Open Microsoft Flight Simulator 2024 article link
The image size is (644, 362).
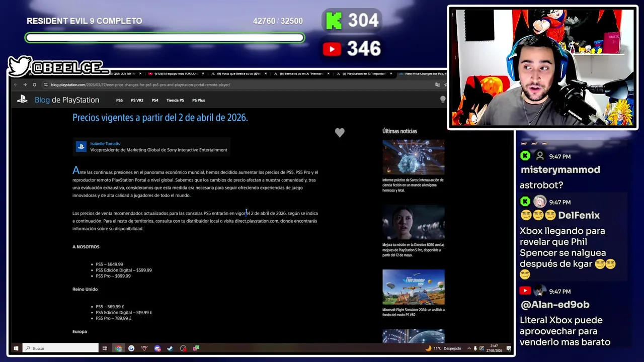[x=413, y=312]
